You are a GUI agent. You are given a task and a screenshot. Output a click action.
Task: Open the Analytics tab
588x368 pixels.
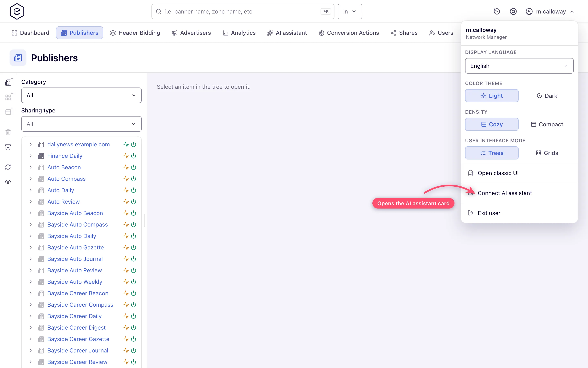click(x=239, y=33)
